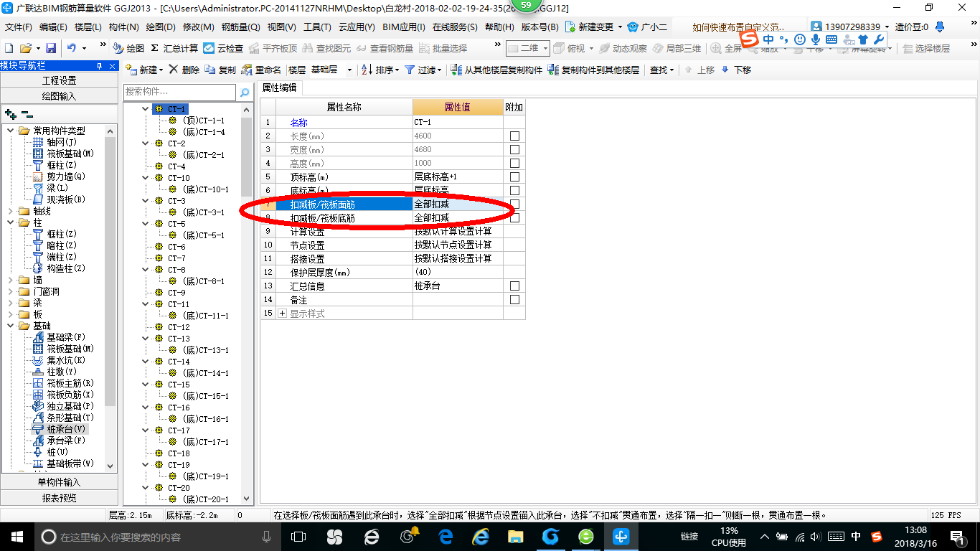Toggle 附加 checkbox for 高度(mm)

514,163
